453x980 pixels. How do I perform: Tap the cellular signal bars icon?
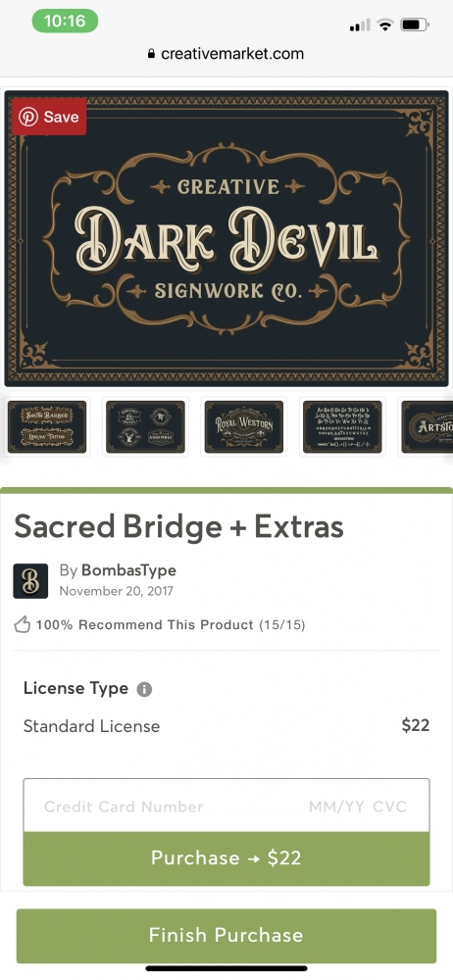(360, 25)
